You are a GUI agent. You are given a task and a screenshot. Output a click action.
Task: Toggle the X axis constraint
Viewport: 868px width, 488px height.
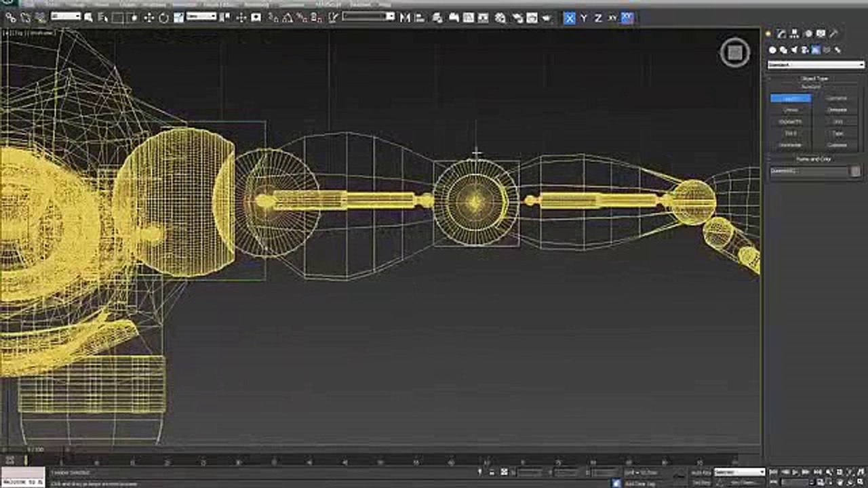569,18
